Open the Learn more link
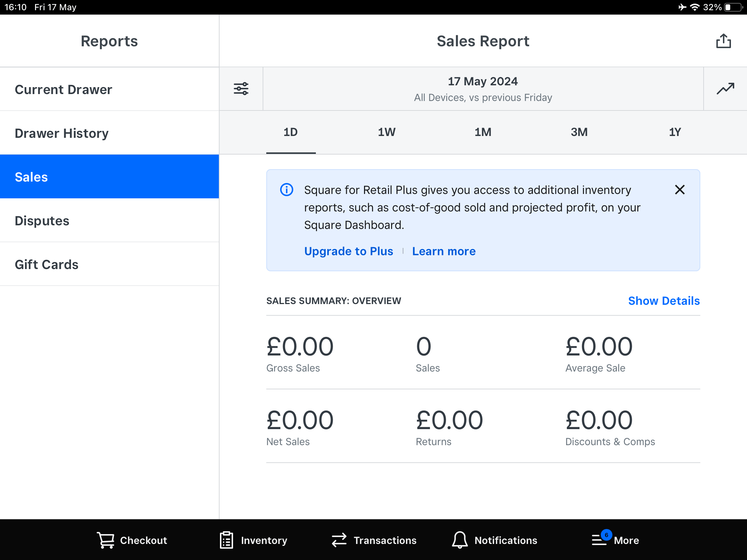Screen dimensions: 747x560 pyautogui.click(x=444, y=251)
